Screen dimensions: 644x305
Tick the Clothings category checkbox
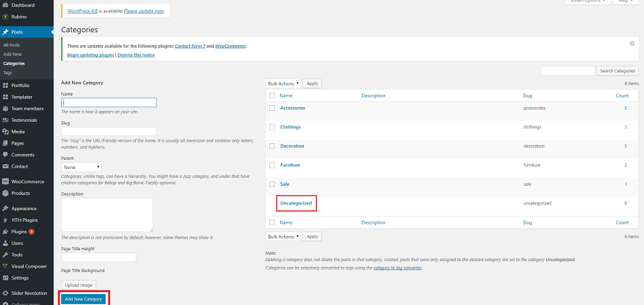tap(272, 127)
